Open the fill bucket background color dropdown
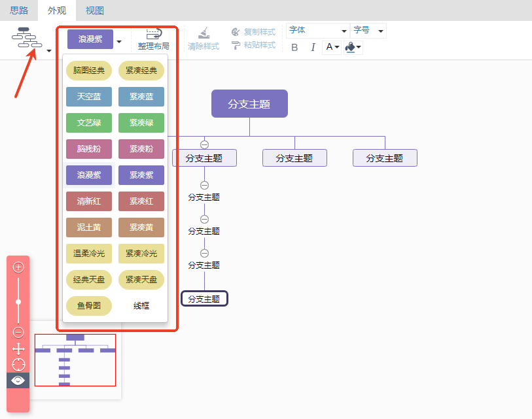Screen dimensions: 532x419 pos(353,47)
